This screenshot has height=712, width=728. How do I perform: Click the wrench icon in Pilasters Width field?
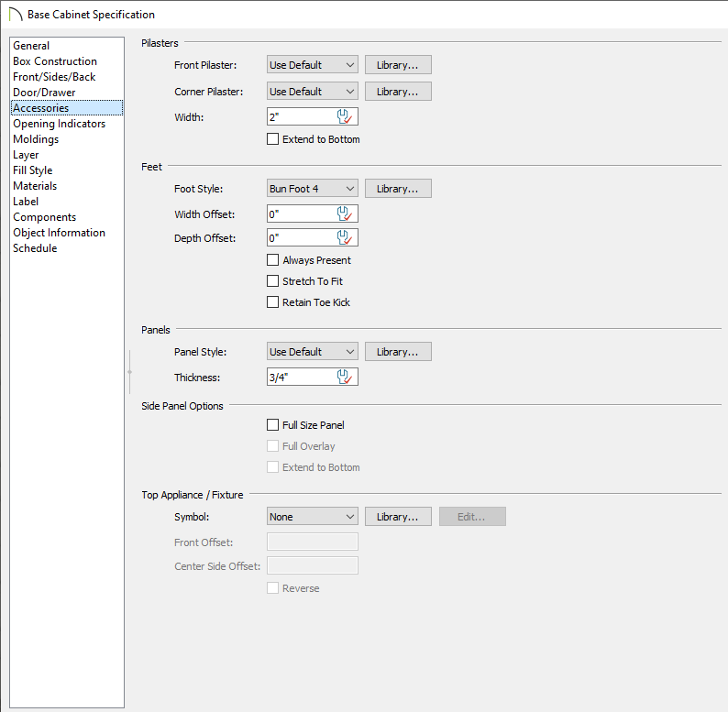tap(345, 116)
